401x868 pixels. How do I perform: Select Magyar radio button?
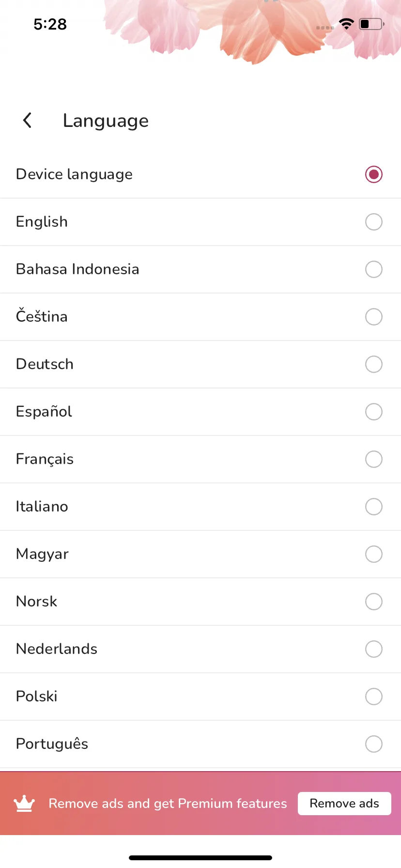tap(374, 554)
